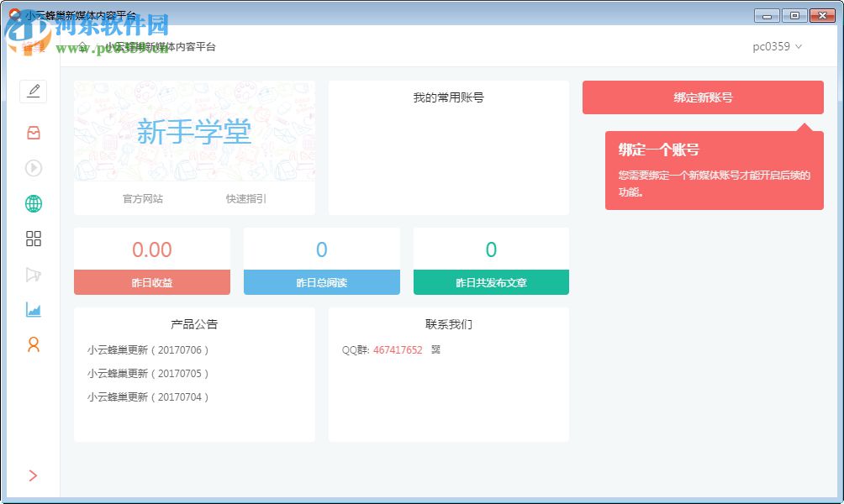Click the Play icon in the sidebar

[34, 168]
